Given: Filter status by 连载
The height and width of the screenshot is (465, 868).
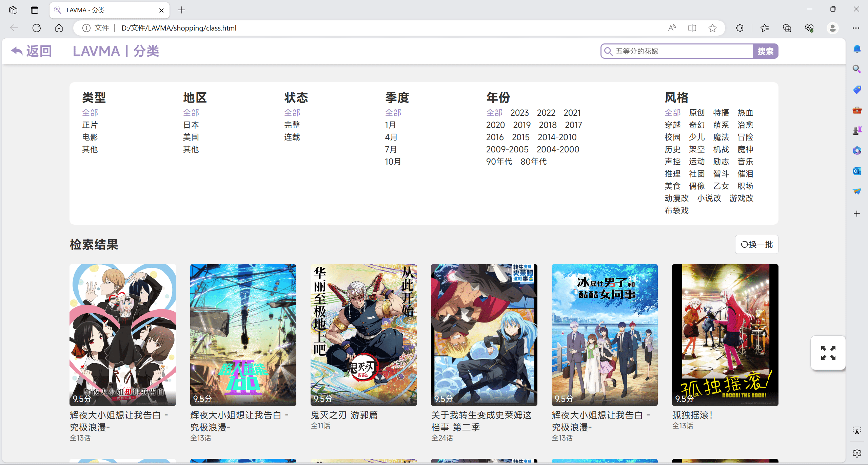Looking at the screenshot, I should coord(292,137).
